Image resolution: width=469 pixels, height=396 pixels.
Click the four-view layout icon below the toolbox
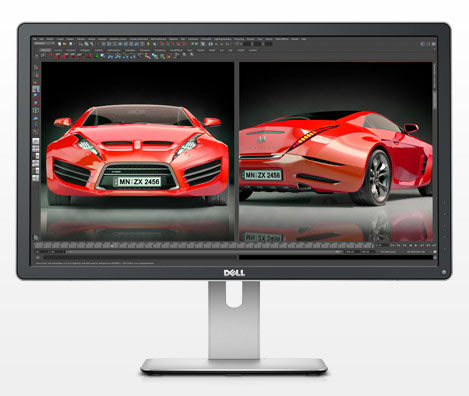coord(36,148)
